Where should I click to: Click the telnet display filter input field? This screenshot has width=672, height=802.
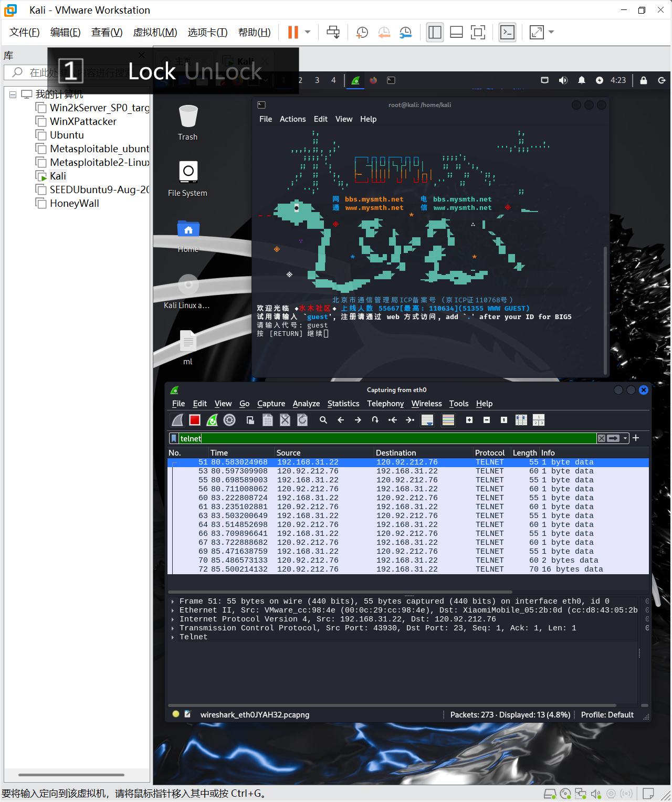[x=387, y=438]
